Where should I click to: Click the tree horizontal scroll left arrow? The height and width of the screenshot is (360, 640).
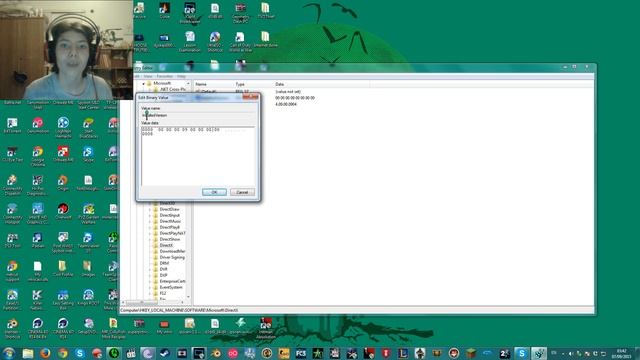pyautogui.click(x=123, y=302)
